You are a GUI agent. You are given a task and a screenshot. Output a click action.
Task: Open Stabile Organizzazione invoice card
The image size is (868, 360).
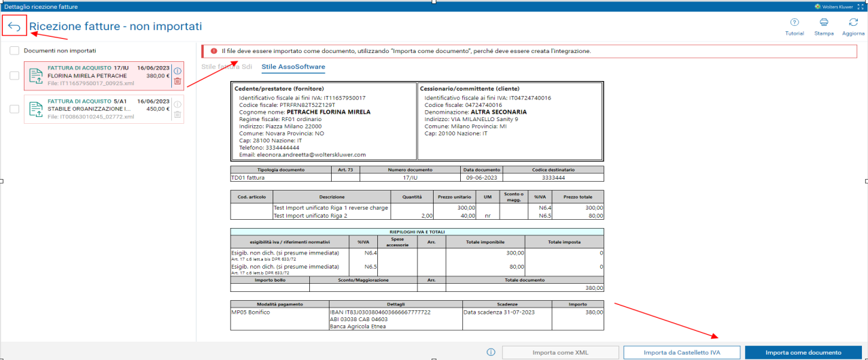(103, 109)
